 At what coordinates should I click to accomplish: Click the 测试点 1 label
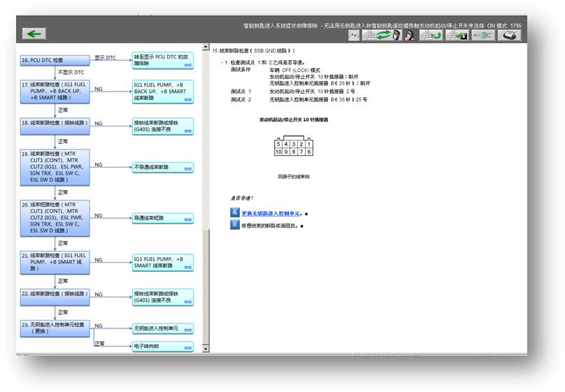point(241,92)
